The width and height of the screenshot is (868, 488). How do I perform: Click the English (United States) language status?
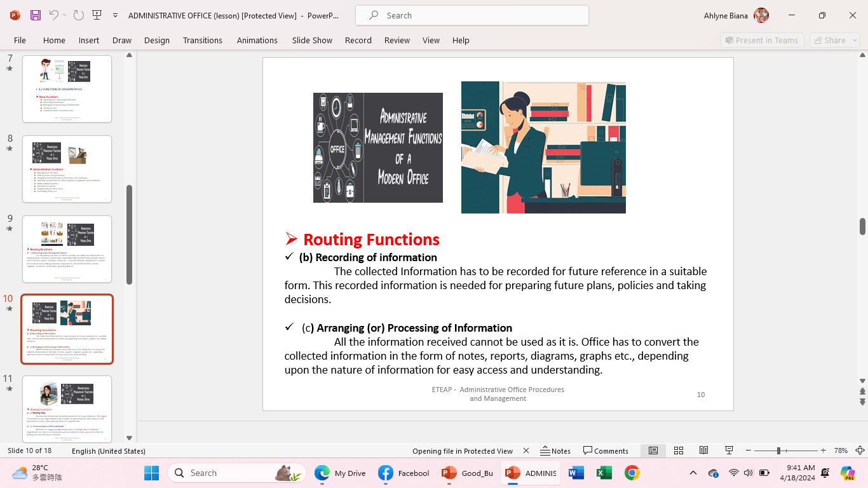click(x=109, y=451)
